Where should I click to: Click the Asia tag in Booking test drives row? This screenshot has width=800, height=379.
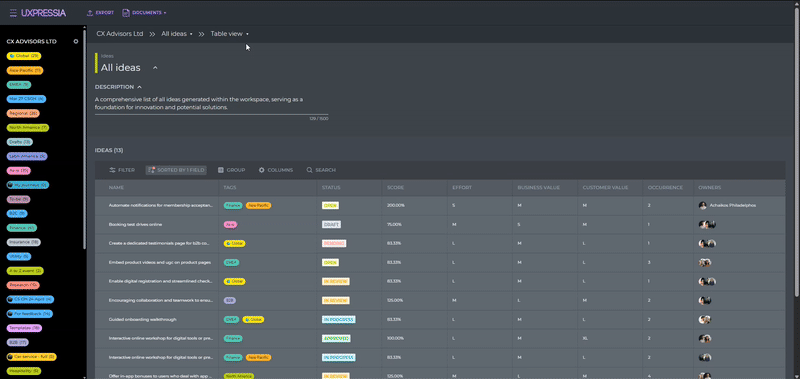[x=230, y=224]
